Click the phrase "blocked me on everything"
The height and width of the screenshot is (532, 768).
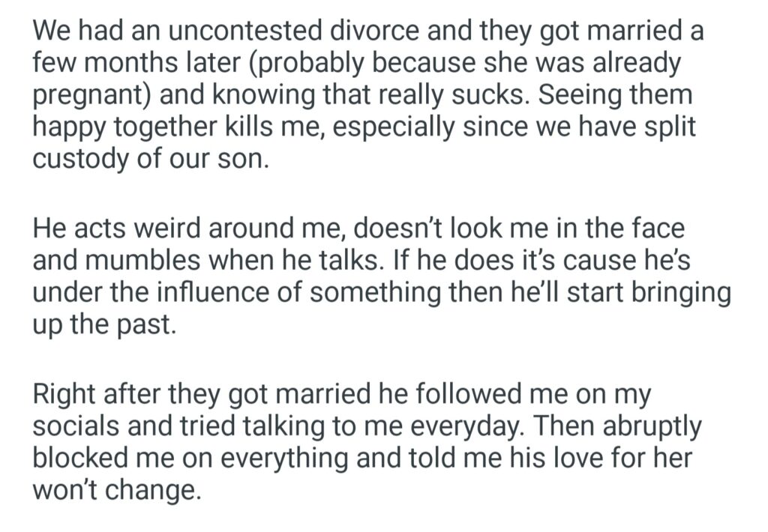pos(193,458)
